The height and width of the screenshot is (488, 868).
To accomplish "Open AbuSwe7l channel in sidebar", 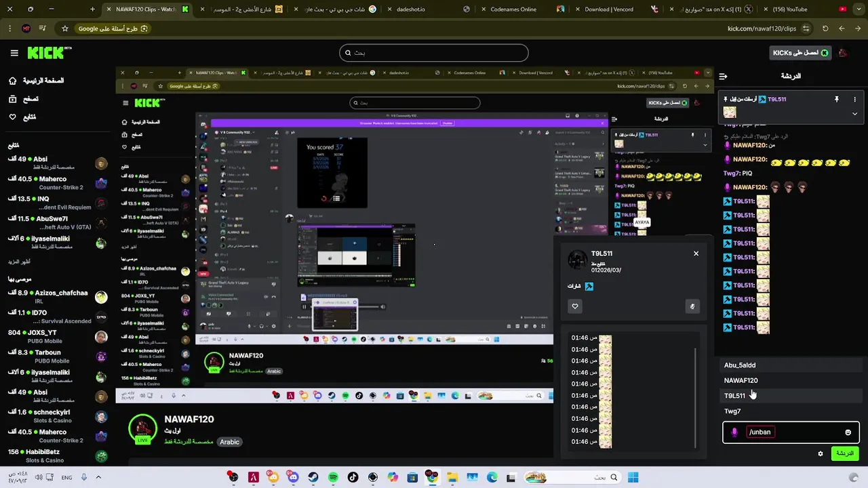I will [58, 222].
